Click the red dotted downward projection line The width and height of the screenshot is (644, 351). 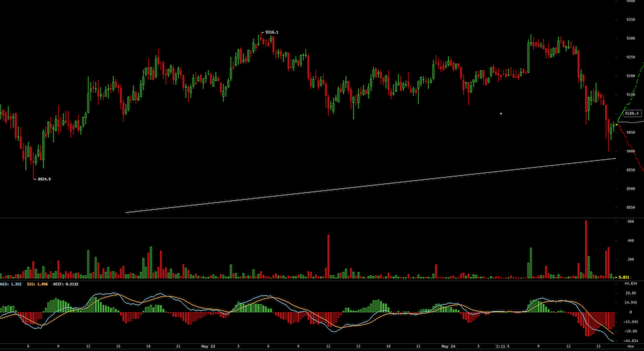630,148
